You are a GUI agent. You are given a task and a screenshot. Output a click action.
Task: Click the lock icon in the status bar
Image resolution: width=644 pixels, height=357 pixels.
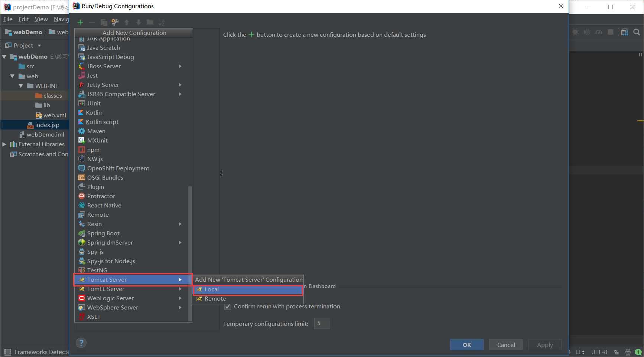pos(617,352)
